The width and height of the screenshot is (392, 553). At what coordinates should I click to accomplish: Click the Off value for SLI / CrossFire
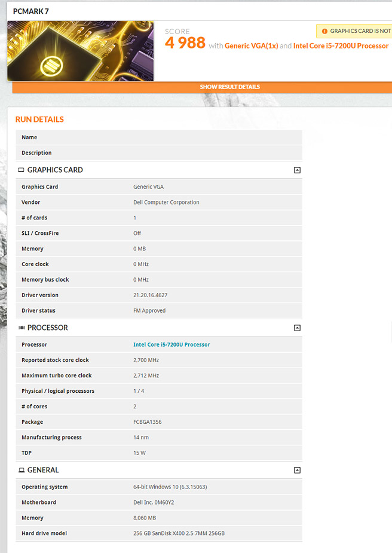(137, 233)
